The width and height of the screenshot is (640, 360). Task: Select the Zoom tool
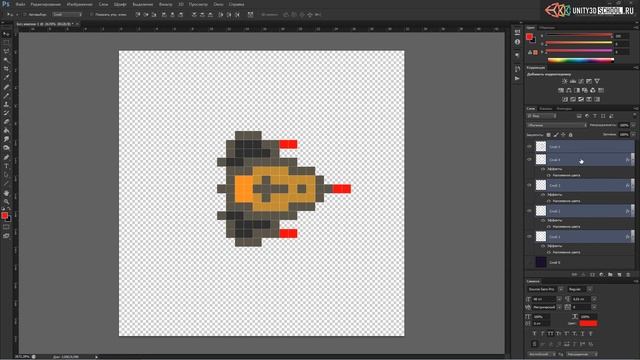[x=6, y=201]
